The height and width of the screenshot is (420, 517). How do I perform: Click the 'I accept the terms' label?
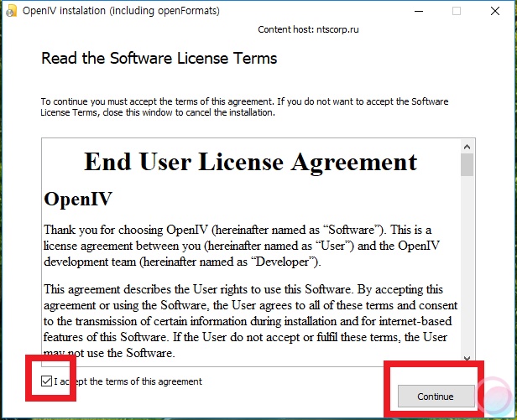[128, 381]
